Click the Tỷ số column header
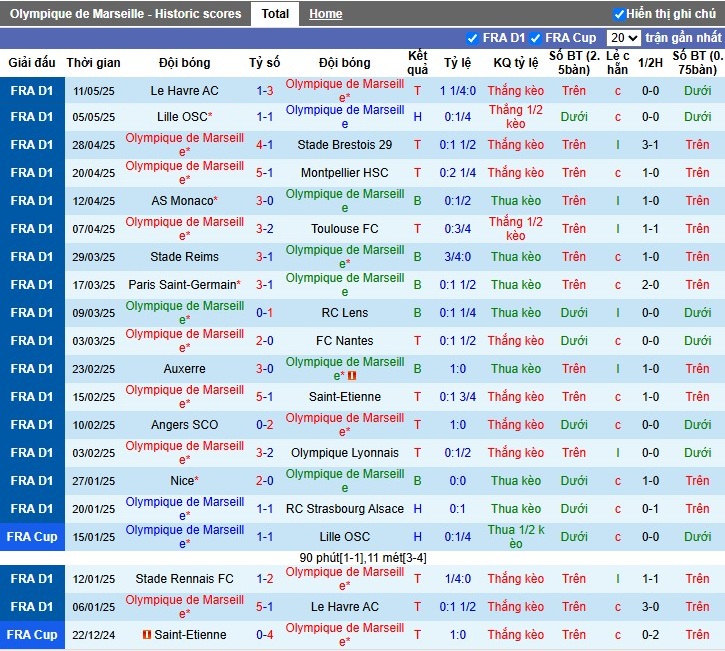 point(264,62)
